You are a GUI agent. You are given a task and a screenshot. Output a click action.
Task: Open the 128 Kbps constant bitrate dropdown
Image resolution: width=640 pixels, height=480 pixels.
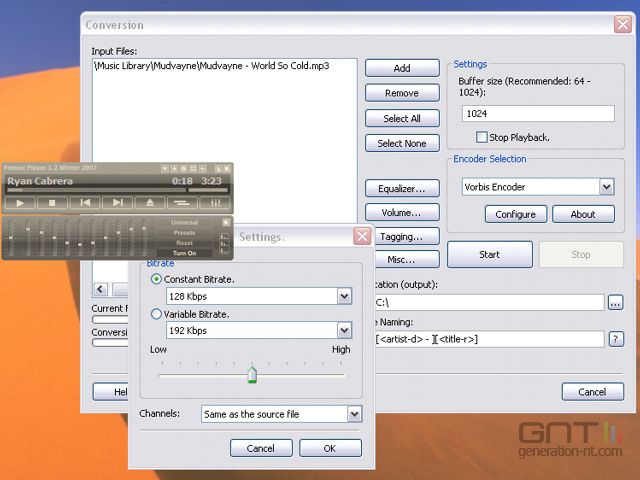click(344, 296)
